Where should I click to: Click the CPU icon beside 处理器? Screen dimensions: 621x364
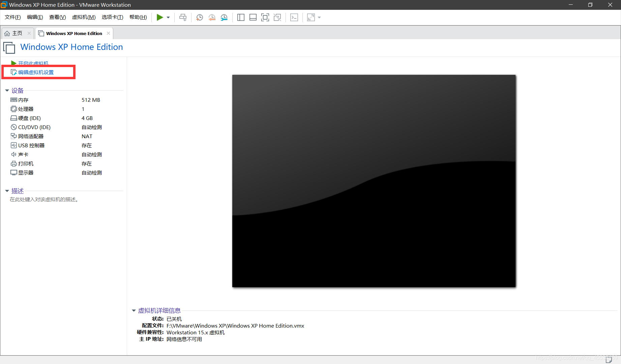tap(13, 109)
